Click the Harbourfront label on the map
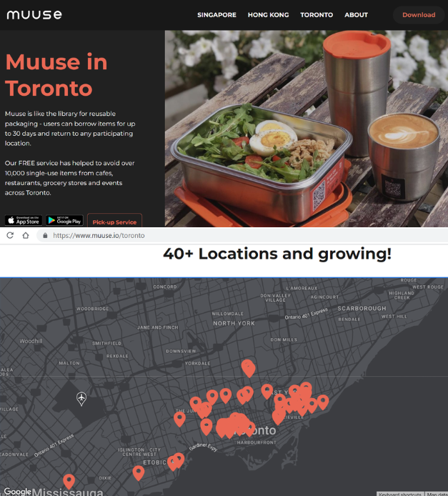The height and width of the screenshot is (496, 448). click(x=257, y=442)
